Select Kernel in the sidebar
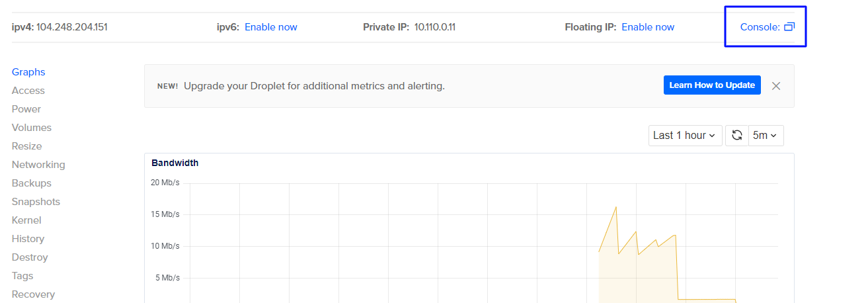 click(x=26, y=220)
